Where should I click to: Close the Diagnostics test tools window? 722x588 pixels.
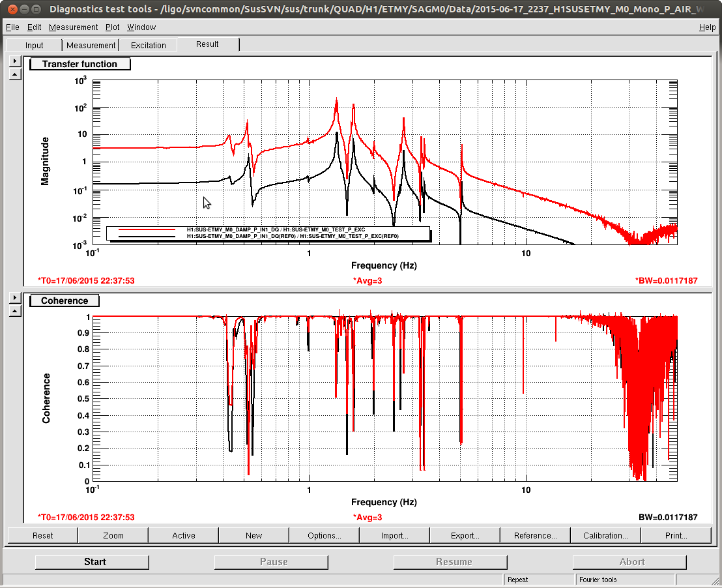tap(13, 8)
